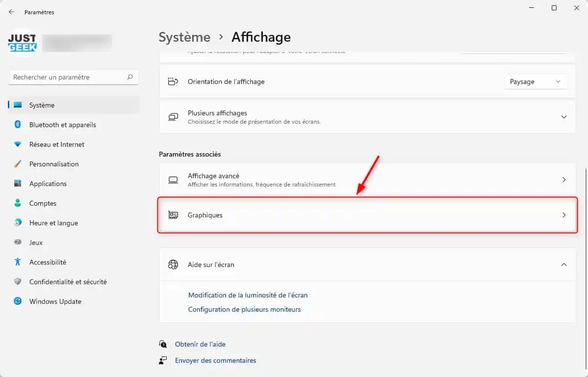This screenshot has height=377, width=588.
Task: Go to the Jeux category
Action: click(x=74, y=242)
